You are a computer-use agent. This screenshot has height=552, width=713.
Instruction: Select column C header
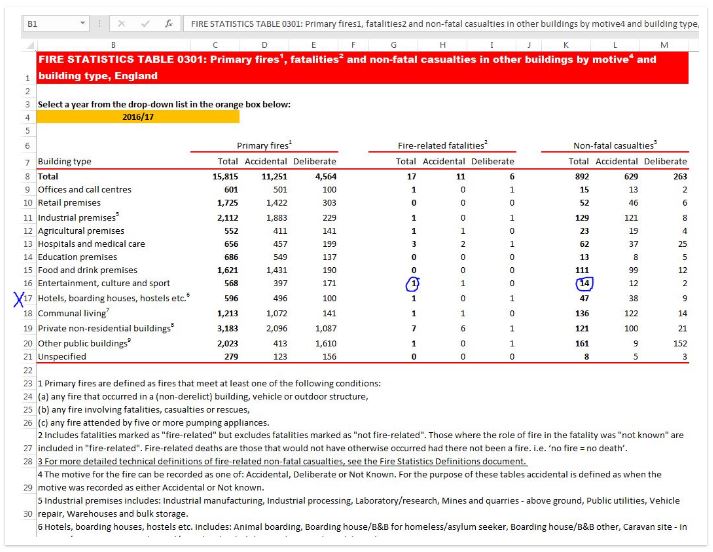coord(215,45)
